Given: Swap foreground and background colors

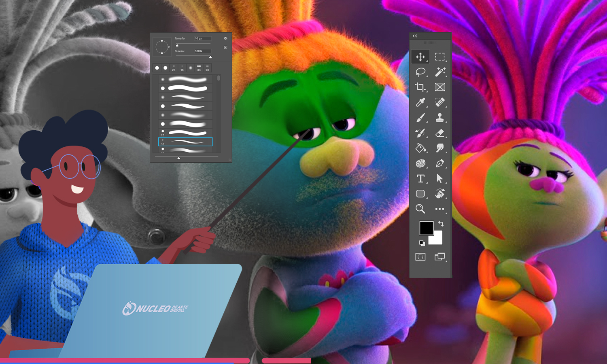Looking at the screenshot, I should pos(441,224).
